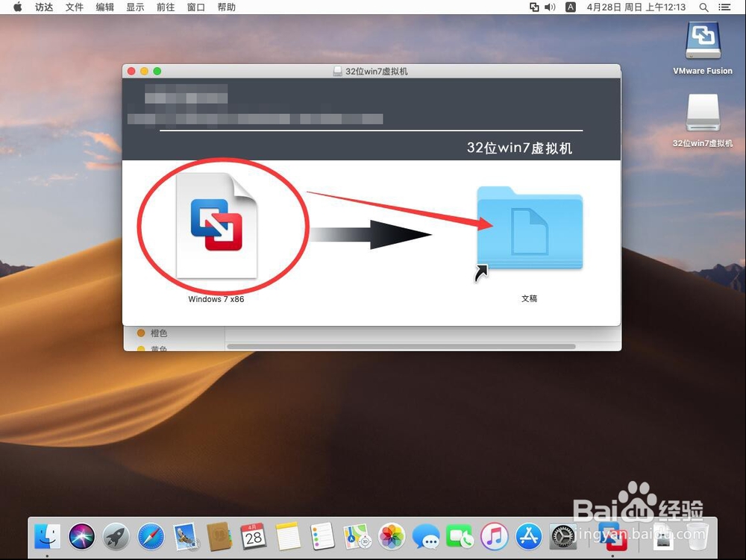746x560 pixels.
Task: Open the 文件 menu
Action: click(x=74, y=7)
